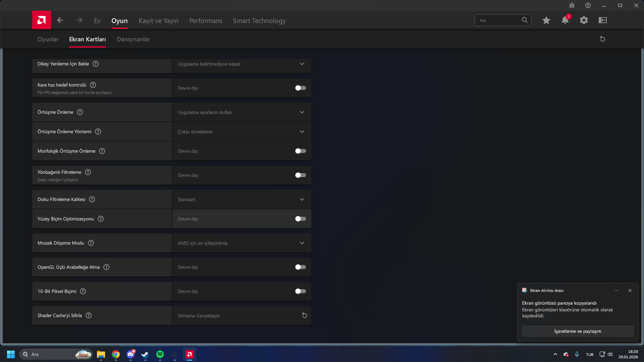Enable Yönbağımlı Filtreleme toggle

click(x=300, y=175)
